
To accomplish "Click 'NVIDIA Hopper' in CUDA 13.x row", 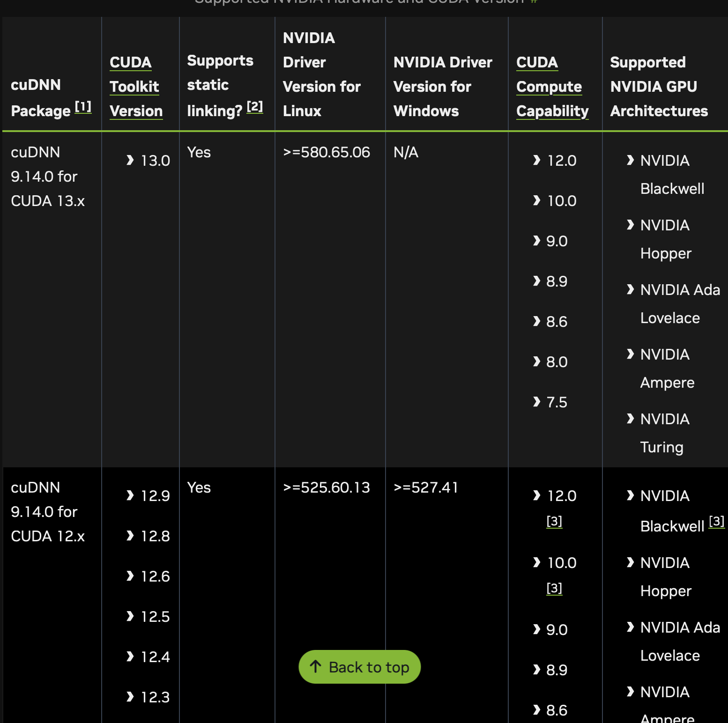I will 666,239.
